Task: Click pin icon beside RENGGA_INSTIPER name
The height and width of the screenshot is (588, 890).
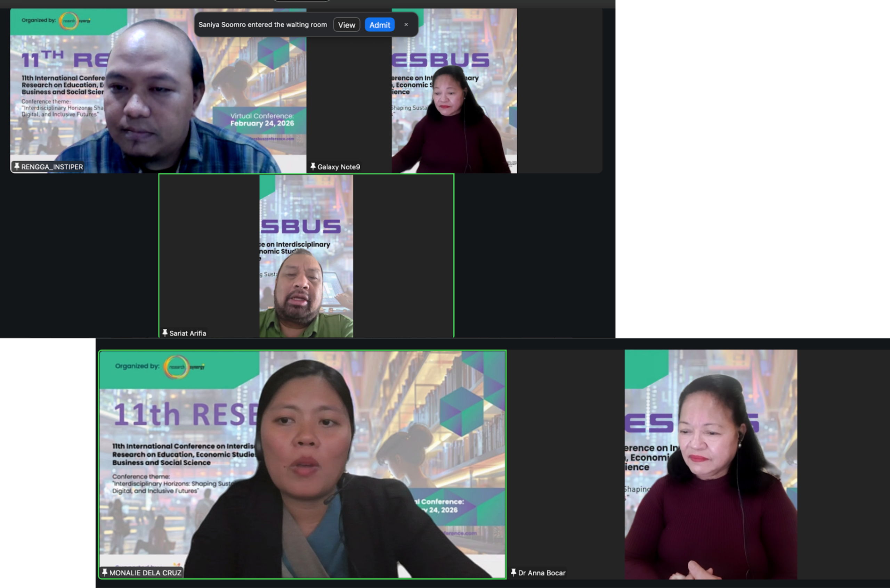Action: (16, 166)
